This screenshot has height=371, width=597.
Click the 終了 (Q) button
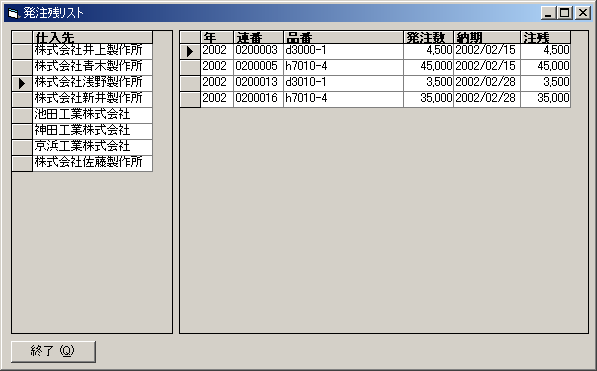pyautogui.click(x=53, y=351)
